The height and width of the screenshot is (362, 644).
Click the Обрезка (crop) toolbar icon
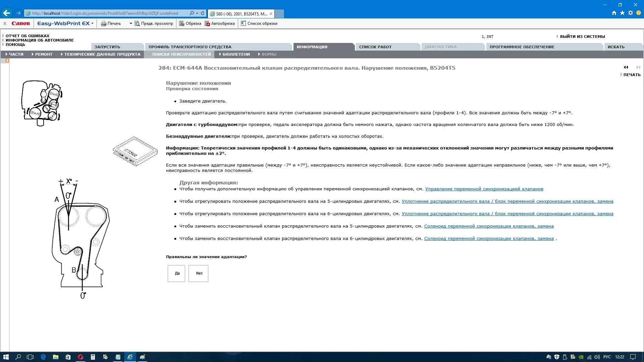point(182,23)
